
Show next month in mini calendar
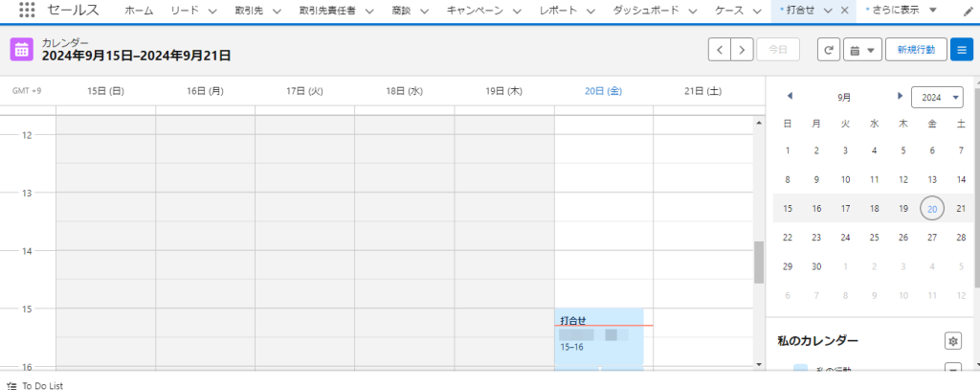pyautogui.click(x=900, y=97)
